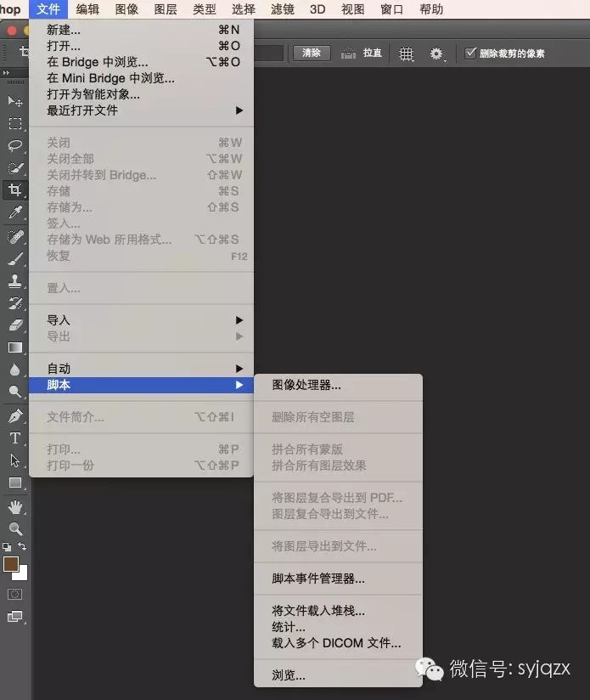Choose 新建... from File menu

pyautogui.click(x=141, y=30)
